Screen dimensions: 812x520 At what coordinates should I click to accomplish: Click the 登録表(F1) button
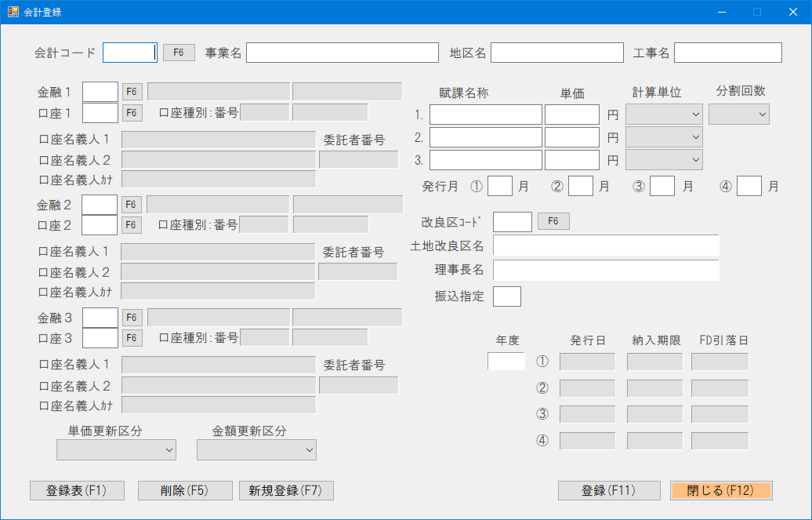point(77,490)
